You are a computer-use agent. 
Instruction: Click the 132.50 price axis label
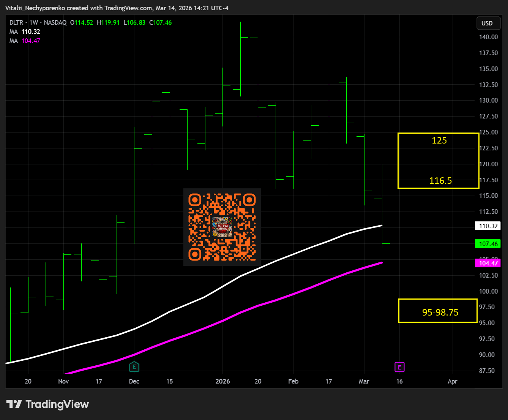click(489, 85)
